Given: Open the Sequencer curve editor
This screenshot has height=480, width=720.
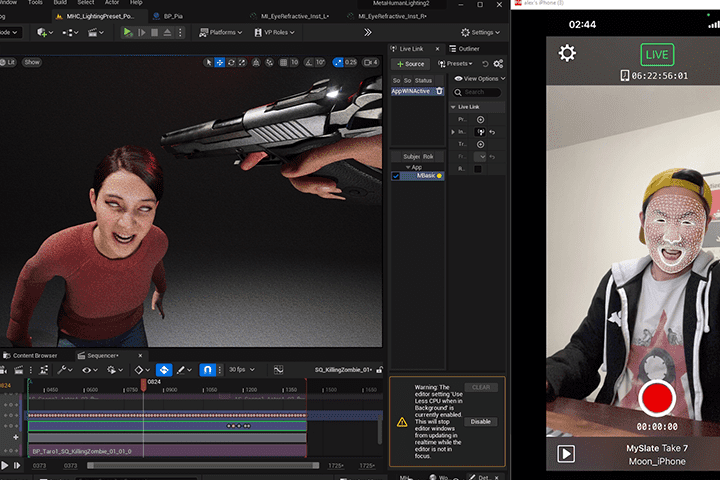Looking at the screenshot, I should tap(278, 370).
